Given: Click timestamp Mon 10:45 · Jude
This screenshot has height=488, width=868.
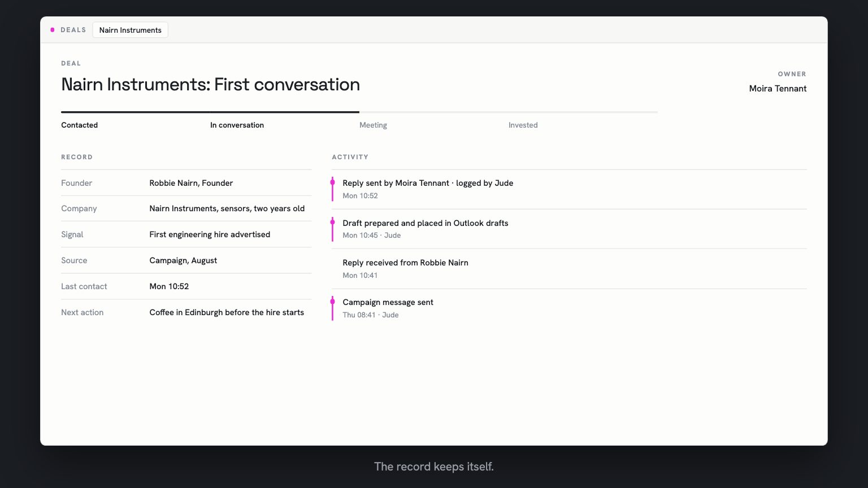Looking at the screenshot, I should tap(371, 236).
